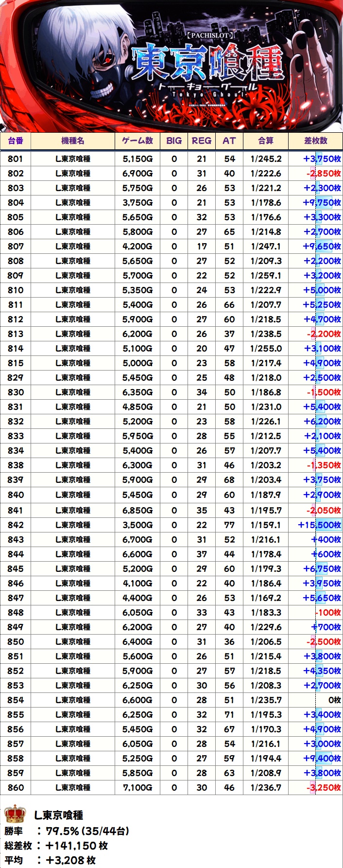Select the 5,950G cell of machine 833

137,436
